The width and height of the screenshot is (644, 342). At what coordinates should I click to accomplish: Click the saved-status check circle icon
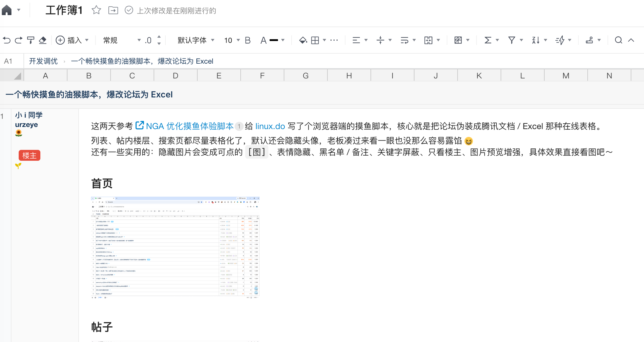coord(129,10)
